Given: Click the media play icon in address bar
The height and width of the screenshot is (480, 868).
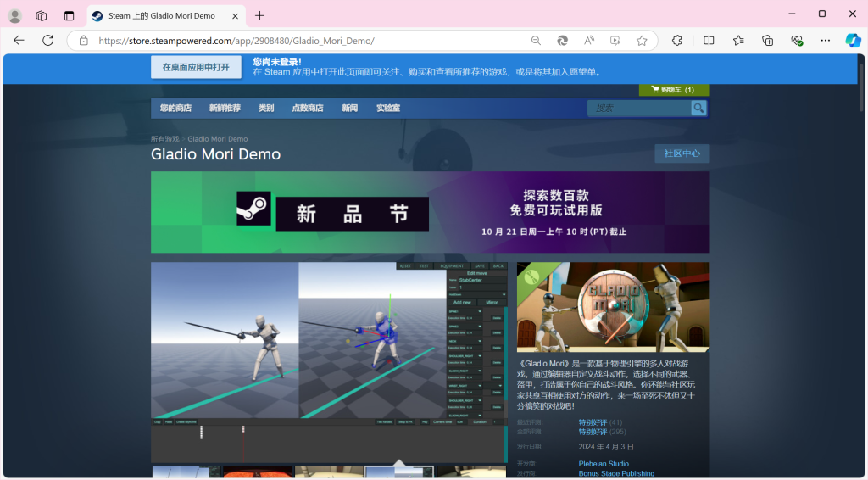Looking at the screenshot, I should [x=615, y=41].
